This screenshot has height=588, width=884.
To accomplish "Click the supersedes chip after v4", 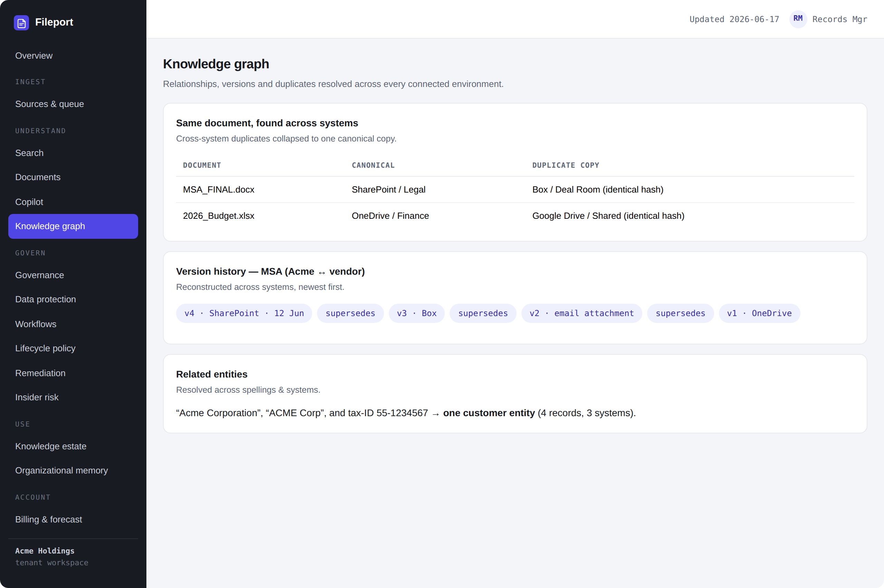I will tap(350, 313).
